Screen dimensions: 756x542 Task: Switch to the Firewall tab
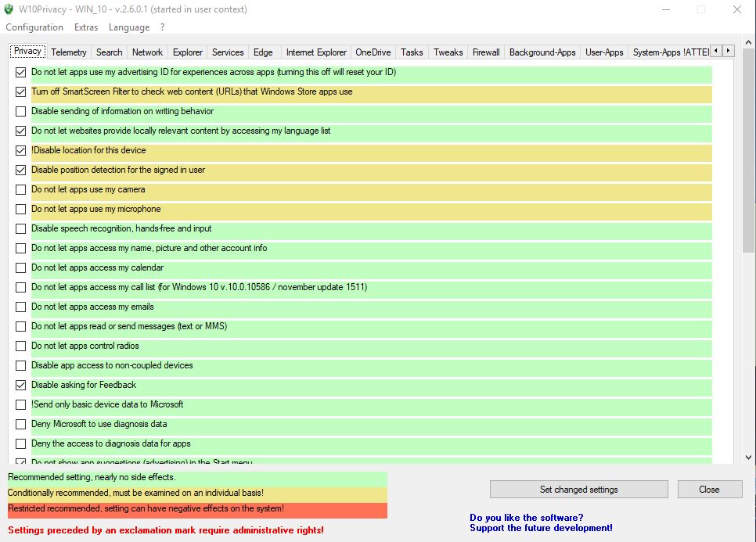tap(486, 52)
